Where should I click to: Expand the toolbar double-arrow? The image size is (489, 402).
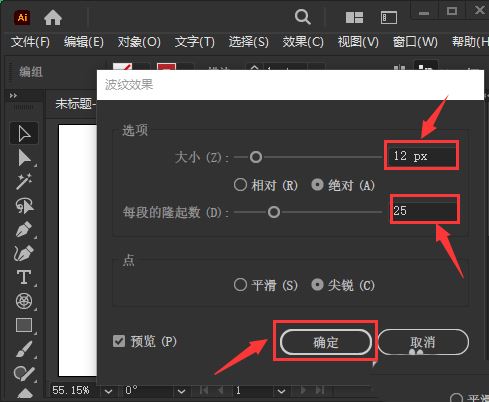tap(13, 96)
